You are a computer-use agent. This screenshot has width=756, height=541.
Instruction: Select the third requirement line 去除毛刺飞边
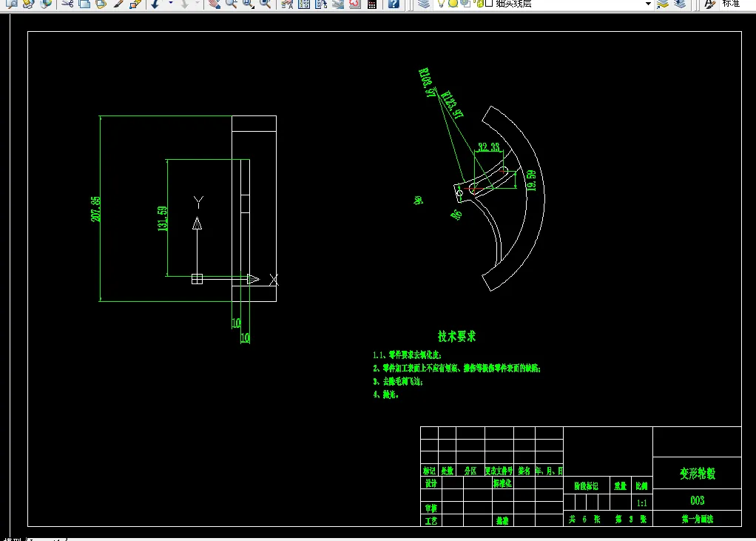coord(398,381)
